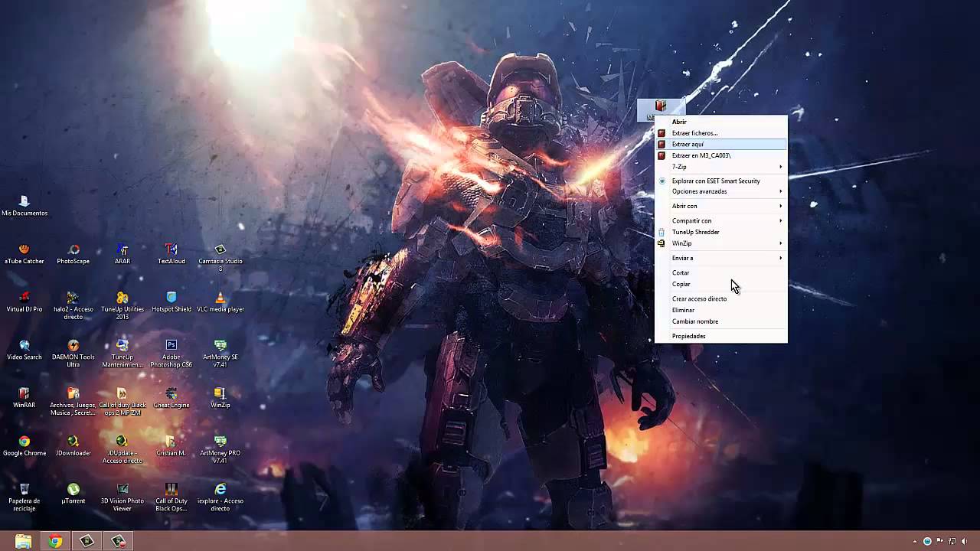The image size is (980, 551).
Task: Expand the 7-Zip submenu
Action: coord(720,167)
